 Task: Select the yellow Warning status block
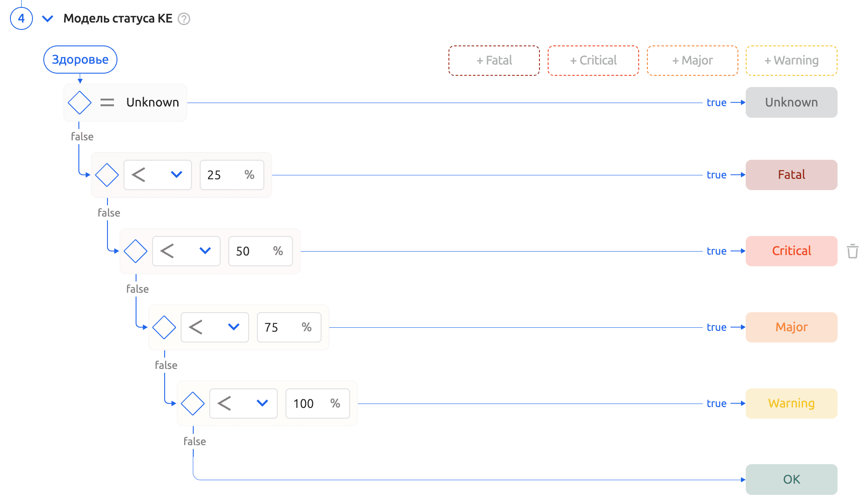tap(791, 404)
